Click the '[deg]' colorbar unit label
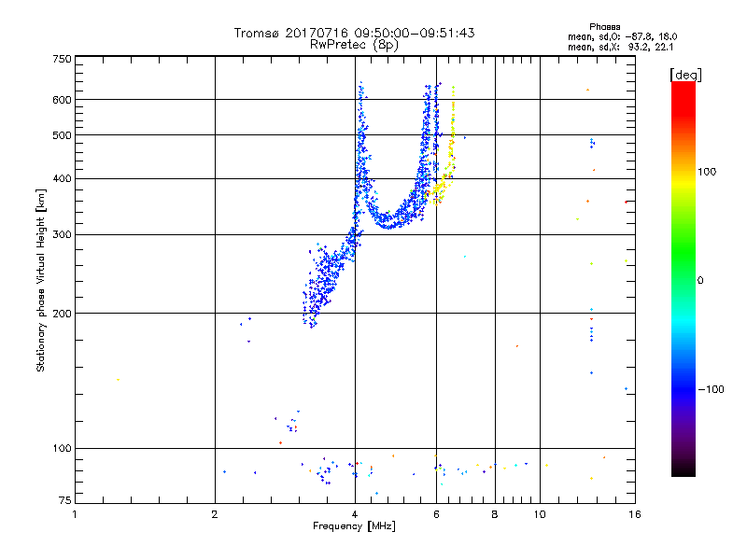The height and width of the screenshot is (560, 747). (x=685, y=75)
